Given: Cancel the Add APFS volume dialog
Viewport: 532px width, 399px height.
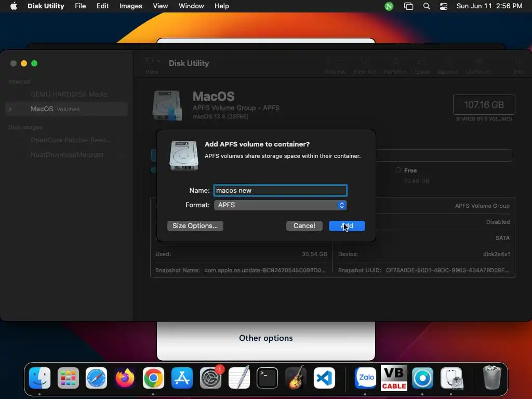Looking at the screenshot, I should [x=304, y=226].
